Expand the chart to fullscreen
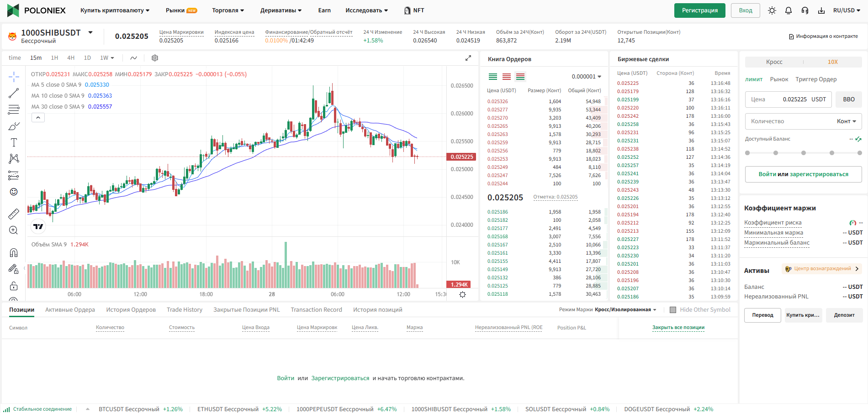 (468, 58)
